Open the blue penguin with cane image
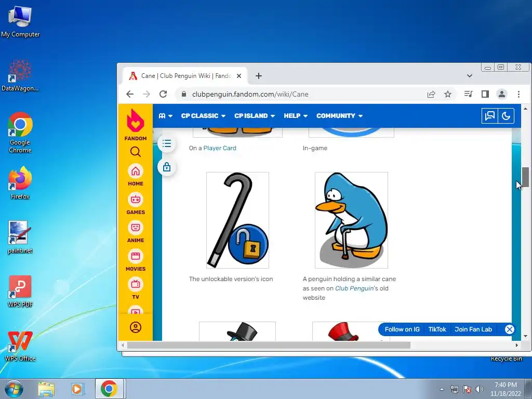 click(x=351, y=220)
